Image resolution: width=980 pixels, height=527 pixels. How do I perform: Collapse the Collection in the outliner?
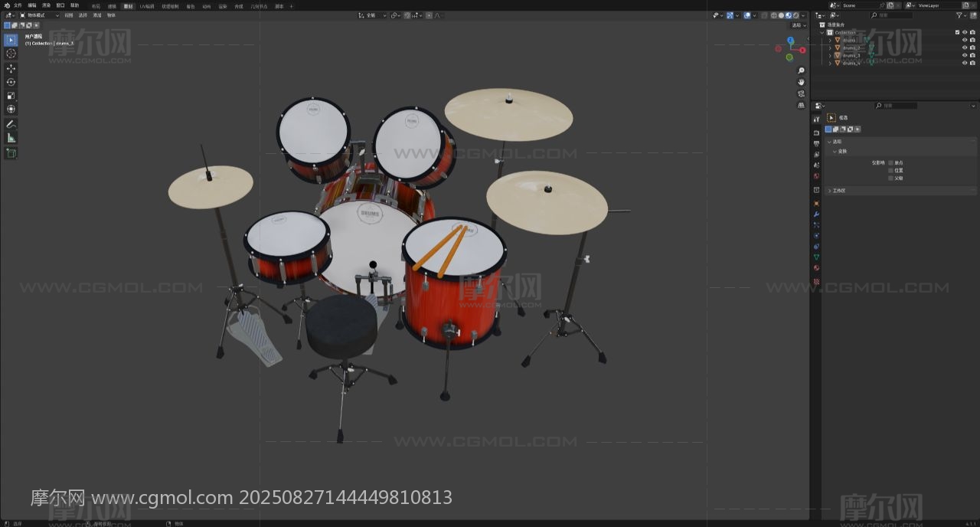[822, 32]
